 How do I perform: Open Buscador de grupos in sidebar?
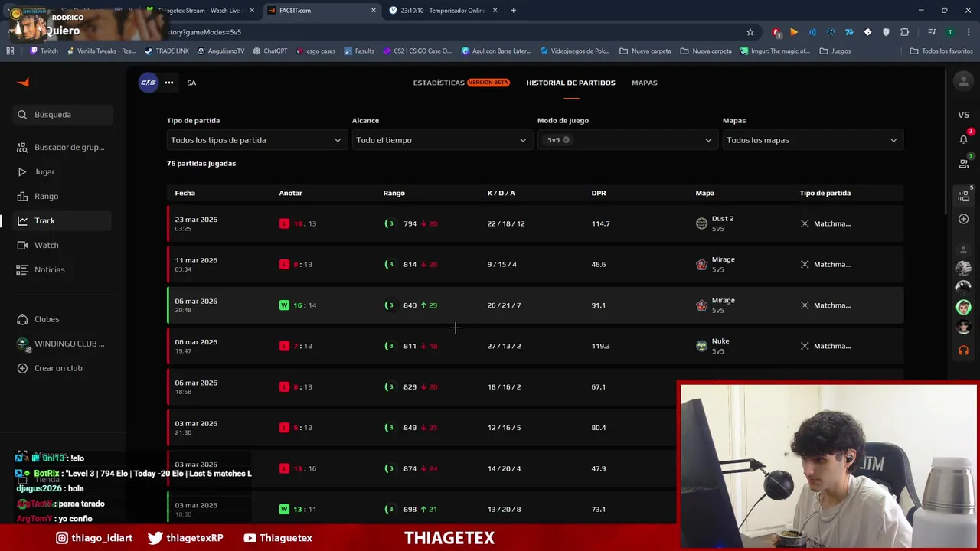pyautogui.click(x=63, y=147)
